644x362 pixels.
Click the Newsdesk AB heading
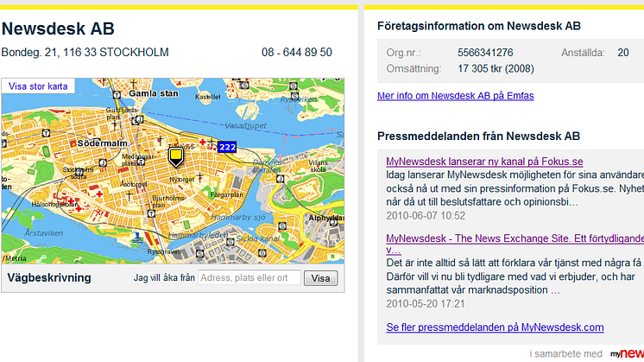pyautogui.click(x=58, y=29)
